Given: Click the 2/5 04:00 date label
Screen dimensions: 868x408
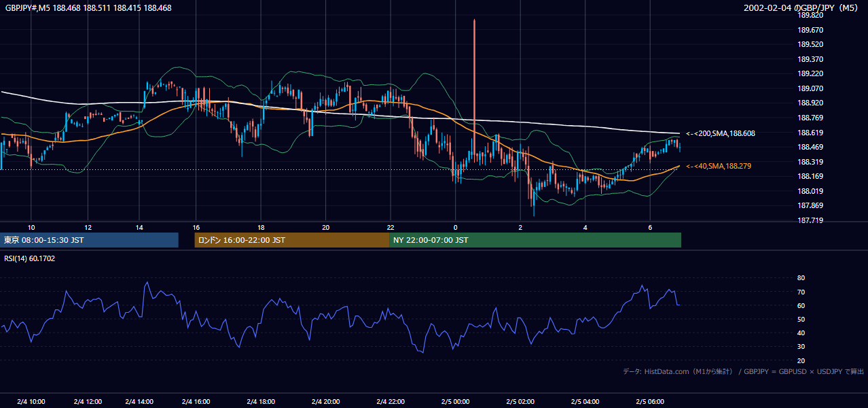Looking at the screenshot, I should (x=585, y=402).
